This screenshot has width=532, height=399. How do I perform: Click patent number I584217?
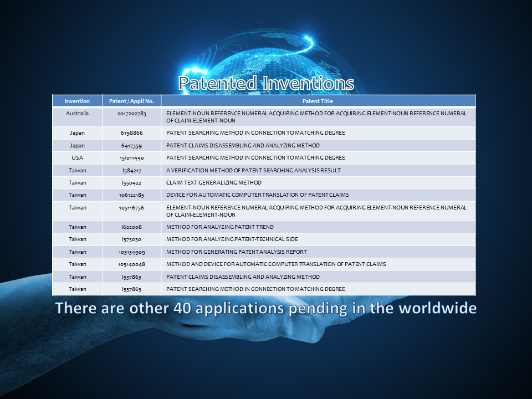(132, 171)
